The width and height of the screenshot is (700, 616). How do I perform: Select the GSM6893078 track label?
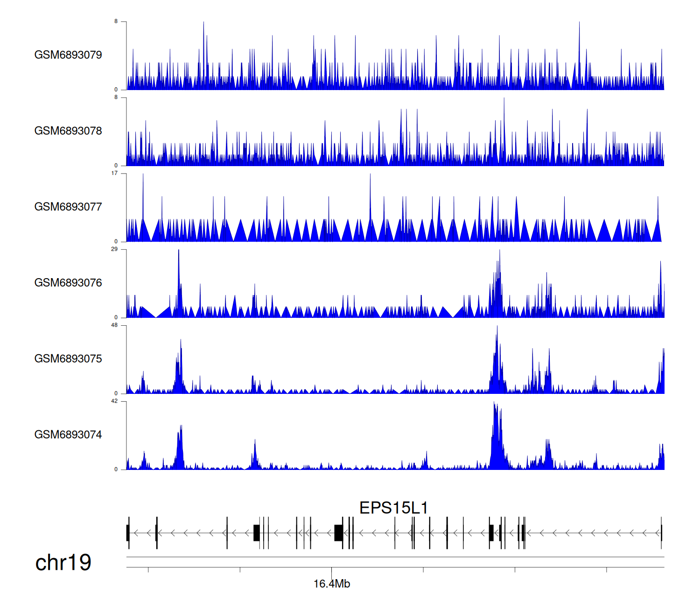[68, 131]
